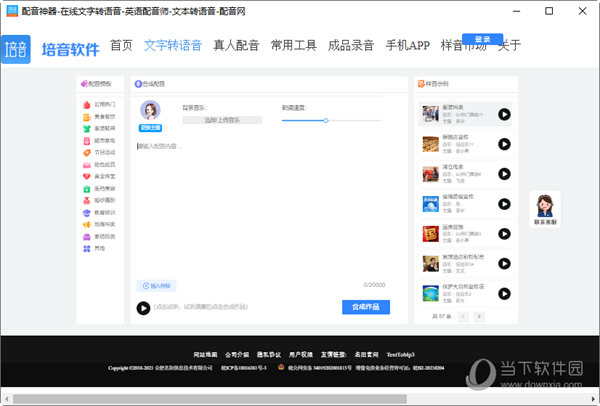Choose the pink bag category icon
This screenshot has width=600, height=406.
87,165
